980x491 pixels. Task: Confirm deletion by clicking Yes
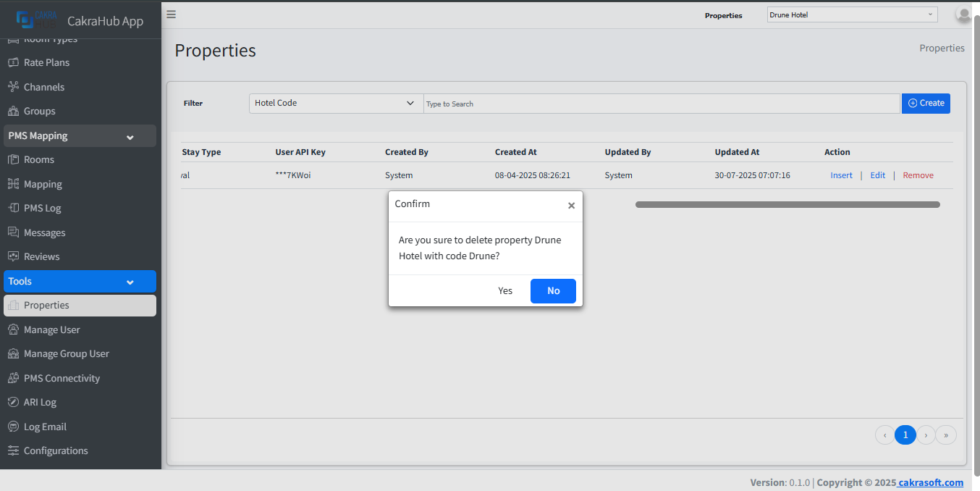[505, 291]
